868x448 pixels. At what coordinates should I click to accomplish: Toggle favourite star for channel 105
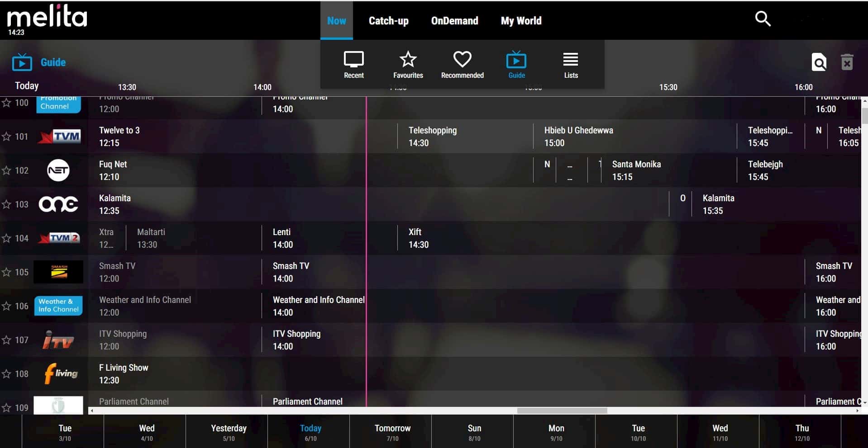(x=6, y=272)
